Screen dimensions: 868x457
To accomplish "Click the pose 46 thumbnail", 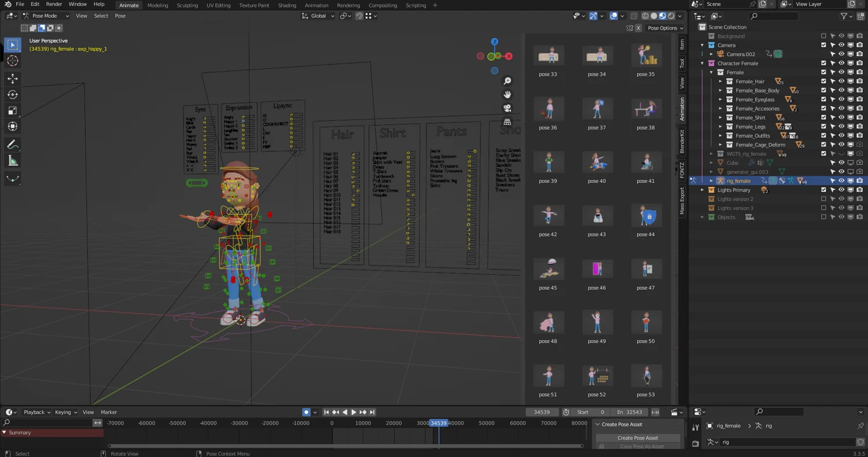I will pos(597,269).
